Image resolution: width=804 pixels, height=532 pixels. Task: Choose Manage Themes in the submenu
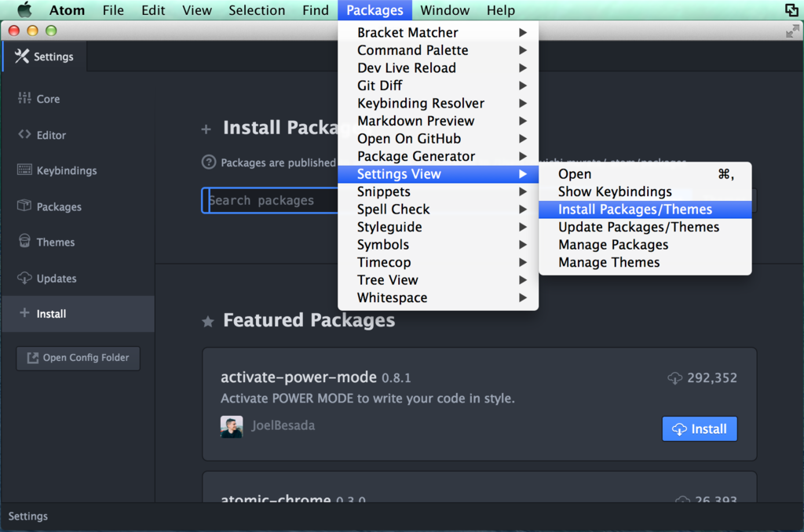[x=645, y=262]
